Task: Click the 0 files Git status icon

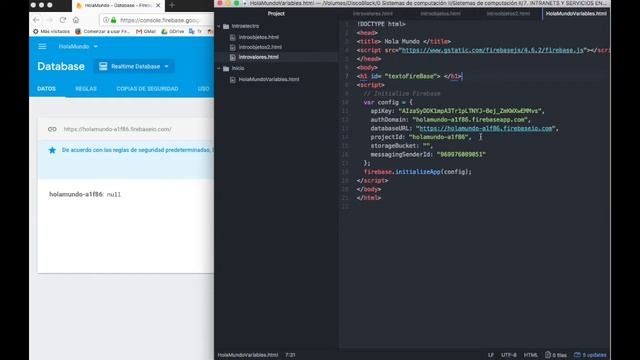Action: coord(556,355)
